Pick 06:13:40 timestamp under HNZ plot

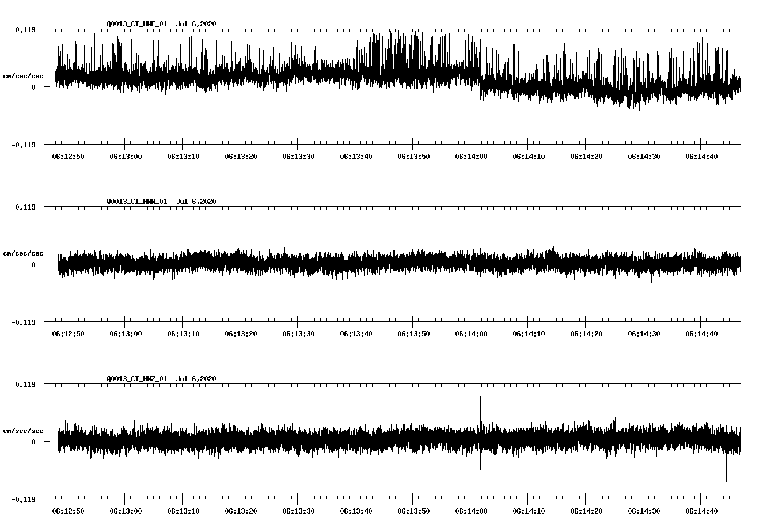tap(356, 511)
